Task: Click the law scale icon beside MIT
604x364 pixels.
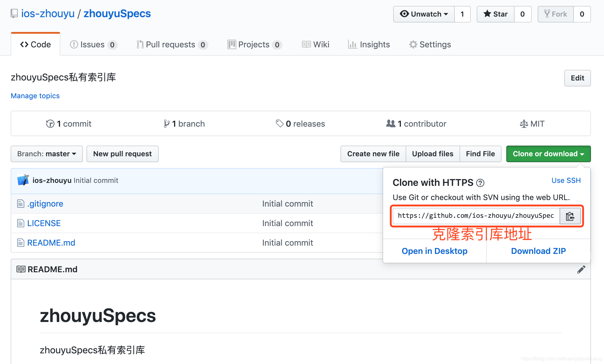Action: (x=524, y=124)
